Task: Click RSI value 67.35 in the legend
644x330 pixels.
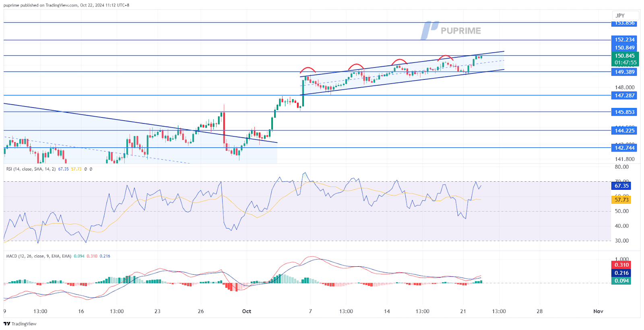Action: click(63, 169)
